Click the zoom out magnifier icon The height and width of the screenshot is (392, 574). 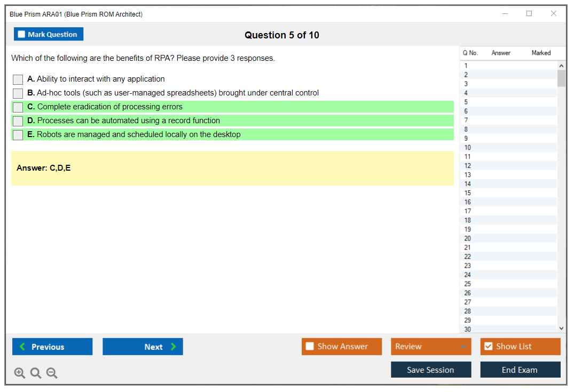pos(52,373)
